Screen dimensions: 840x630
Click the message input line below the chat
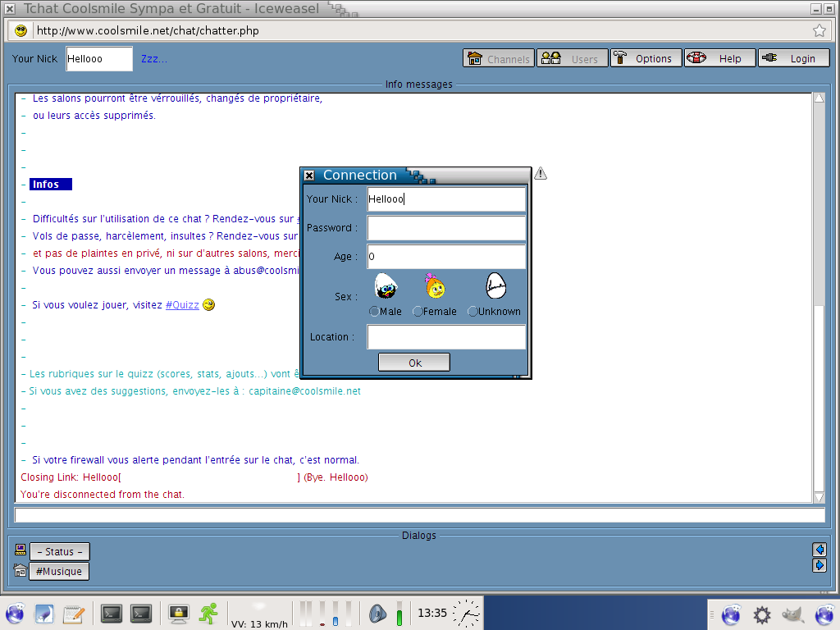(419, 515)
